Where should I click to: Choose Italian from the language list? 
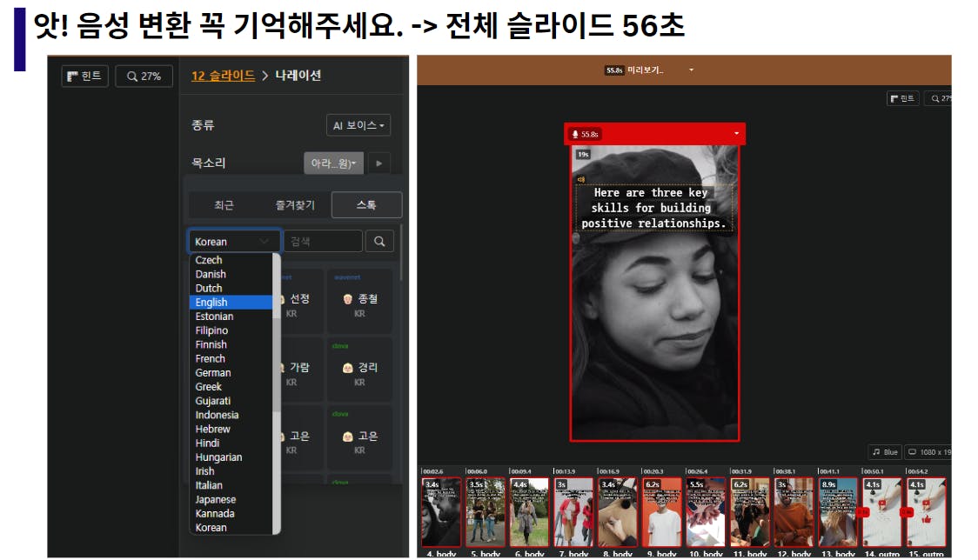coord(231,485)
